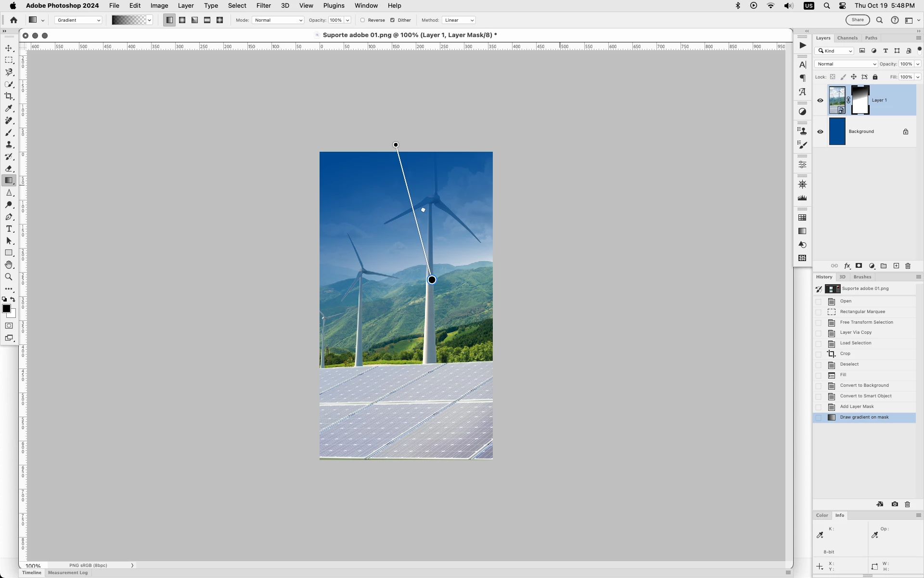The image size is (924, 578).
Task: Select the Eraser tool
Action: tap(9, 169)
